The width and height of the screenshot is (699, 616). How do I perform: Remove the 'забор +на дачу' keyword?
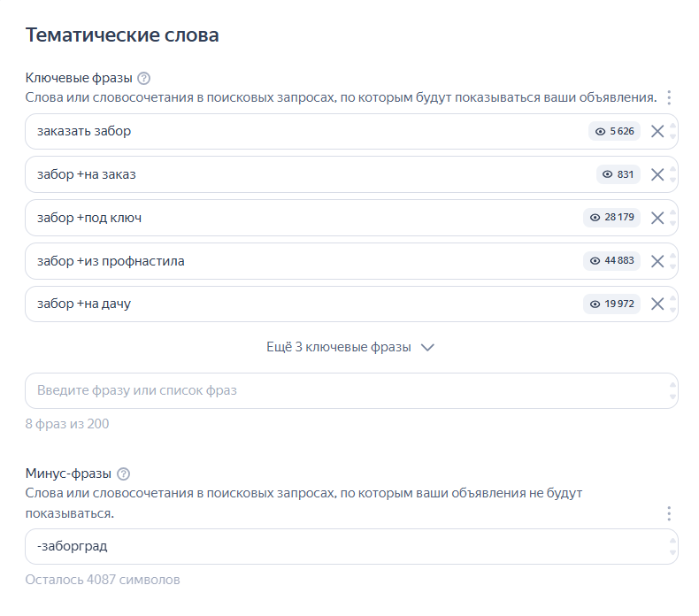657,304
